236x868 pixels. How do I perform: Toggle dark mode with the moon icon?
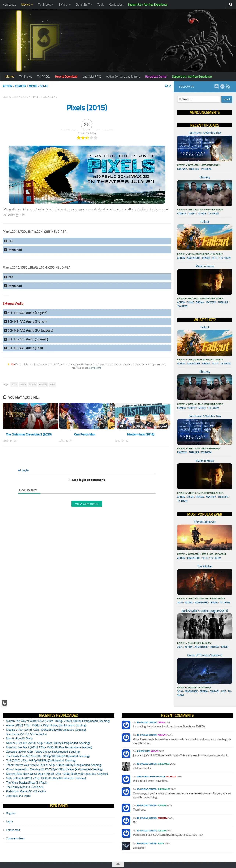point(5,703)
